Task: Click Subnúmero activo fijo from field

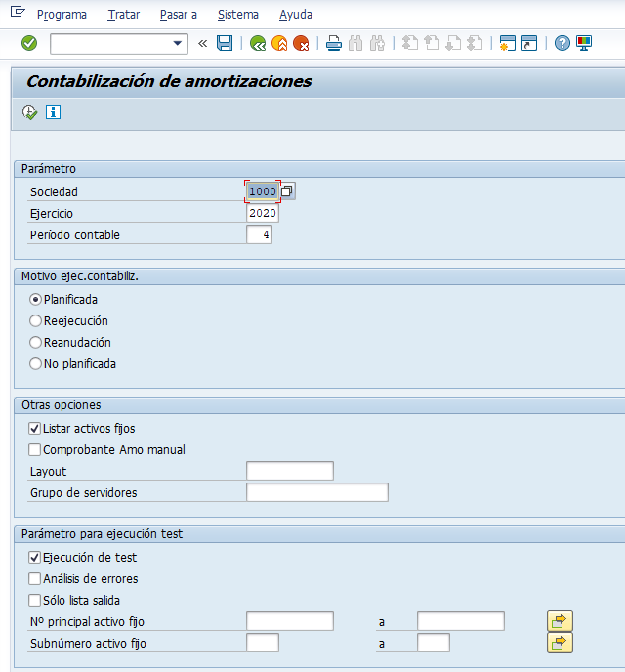Action: click(x=263, y=643)
